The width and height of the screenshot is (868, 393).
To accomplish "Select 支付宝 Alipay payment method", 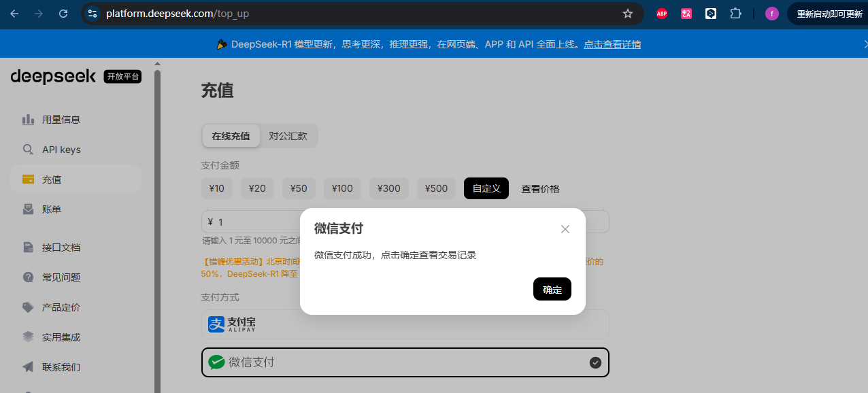I will coord(405,324).
